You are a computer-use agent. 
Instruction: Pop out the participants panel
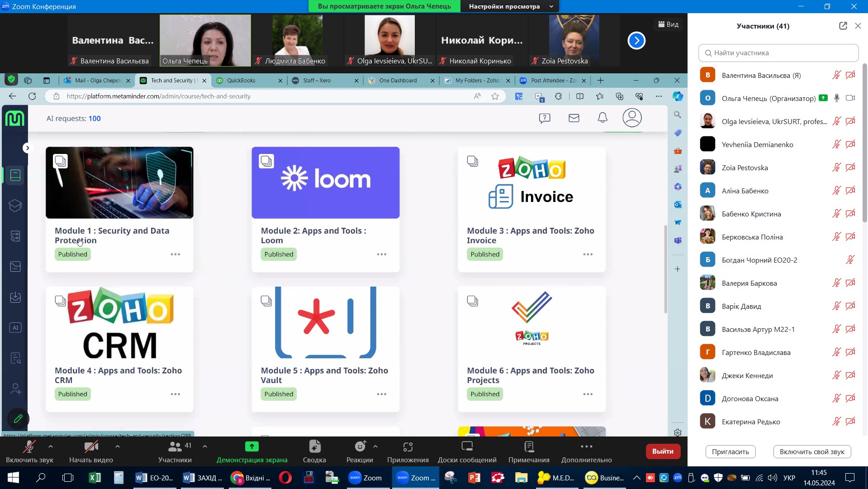tap(843, 26)
